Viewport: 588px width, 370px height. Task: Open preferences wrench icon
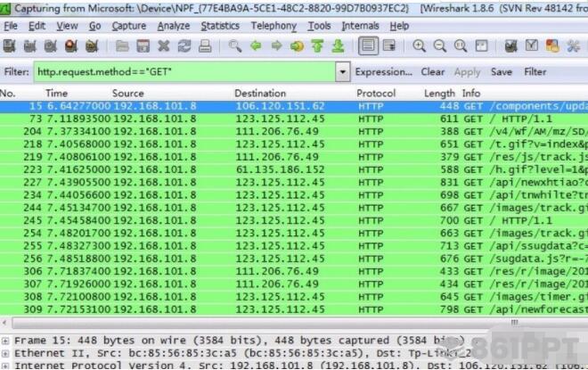pyautogui.click(x=573, y=46)
